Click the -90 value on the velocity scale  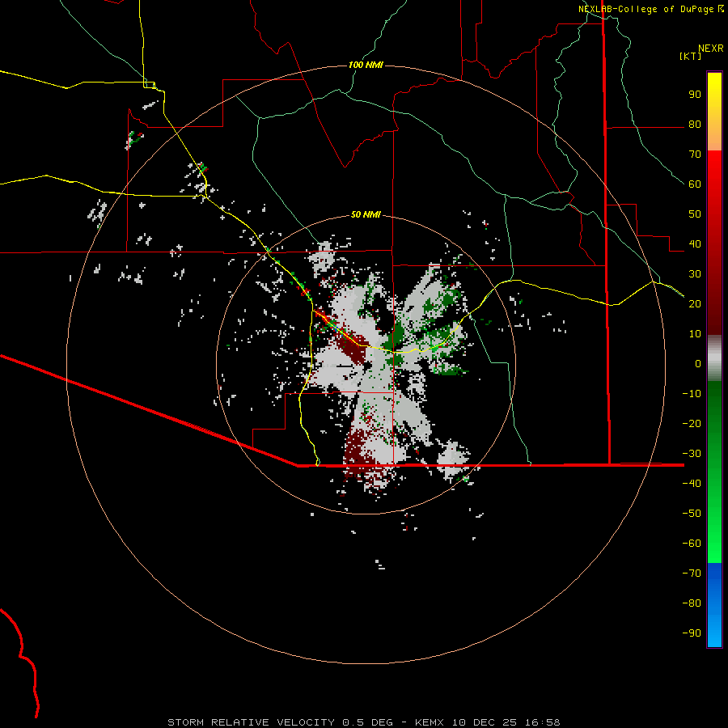(x=692, y=633)
